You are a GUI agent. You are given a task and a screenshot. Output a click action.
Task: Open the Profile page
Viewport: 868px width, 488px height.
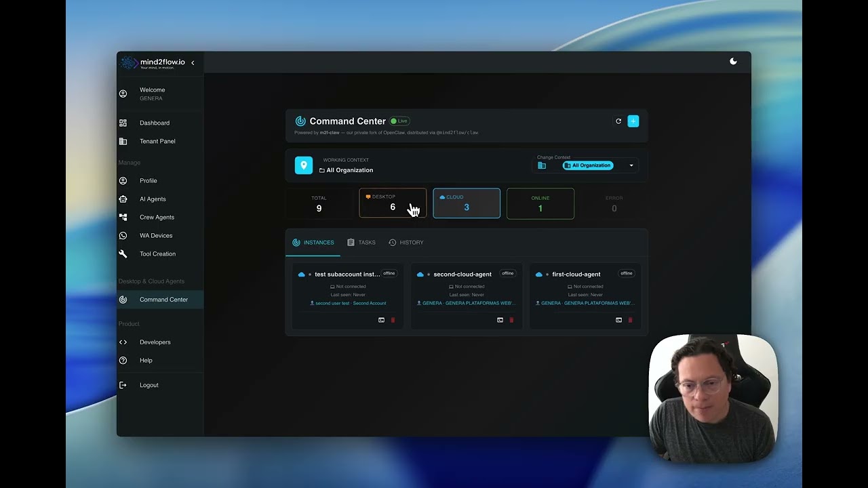click(160, 180)
